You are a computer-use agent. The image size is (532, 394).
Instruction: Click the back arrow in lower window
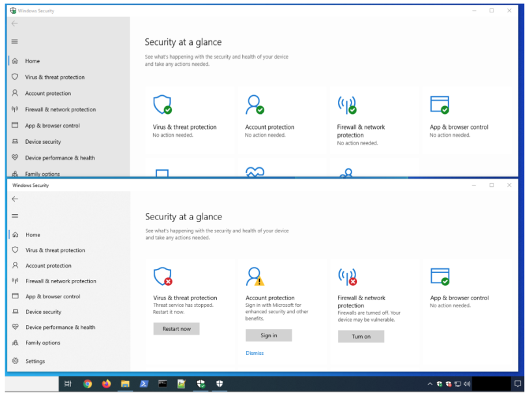(15, 199)
